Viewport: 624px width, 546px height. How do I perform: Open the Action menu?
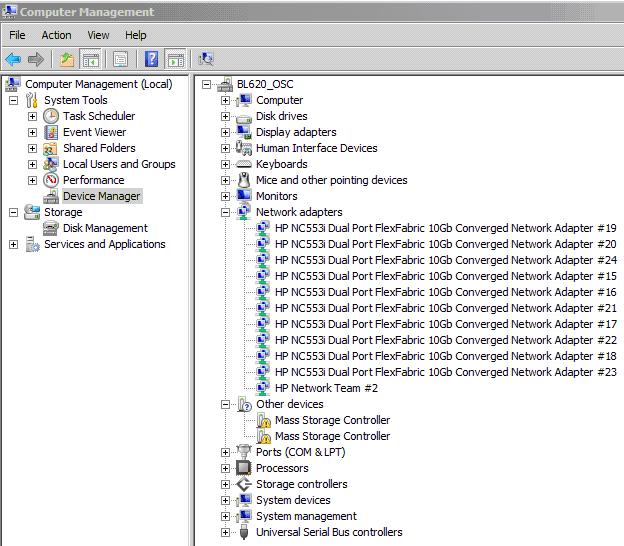(57, 35)
